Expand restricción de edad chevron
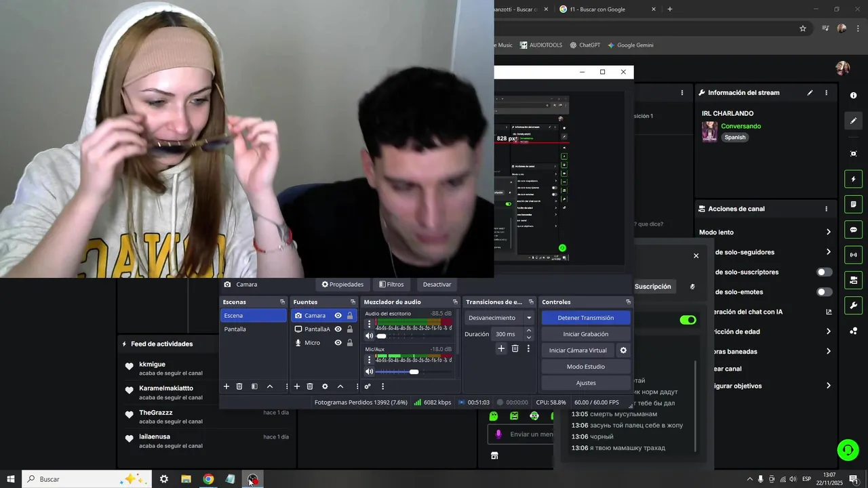The image size is (868, 488). pyautogui.click(x=828, y=331)
